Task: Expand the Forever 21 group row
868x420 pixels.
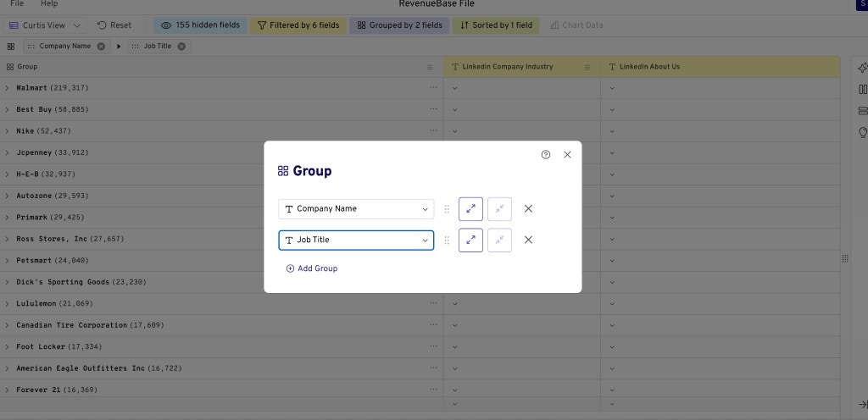Action: [x=7, y=390]
